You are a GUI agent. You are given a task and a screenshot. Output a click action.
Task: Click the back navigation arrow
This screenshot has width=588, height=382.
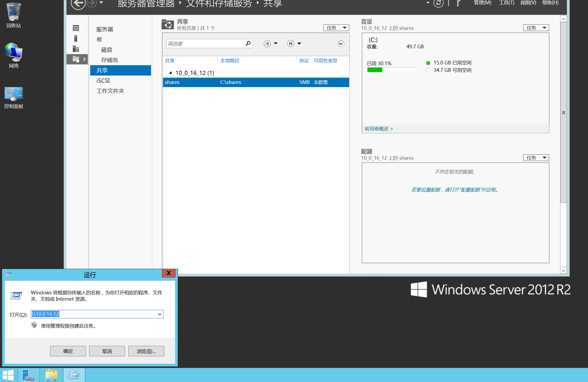tap(78, 4)
